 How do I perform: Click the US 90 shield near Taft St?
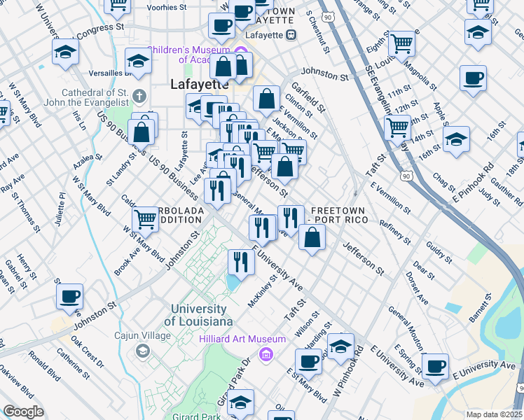click(x=406, y=176)
